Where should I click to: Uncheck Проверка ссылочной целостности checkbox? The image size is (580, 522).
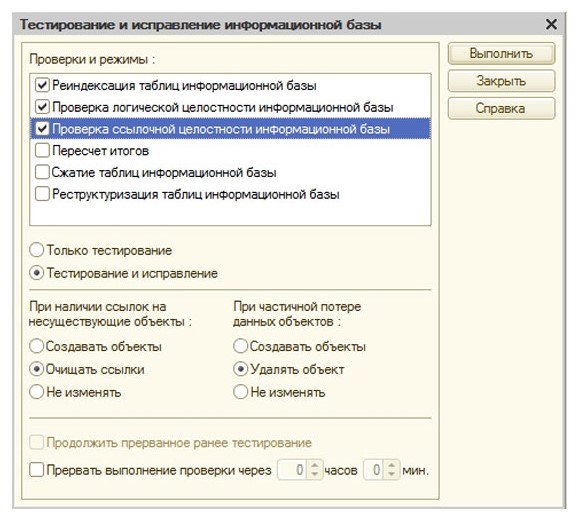pos(42,129)
